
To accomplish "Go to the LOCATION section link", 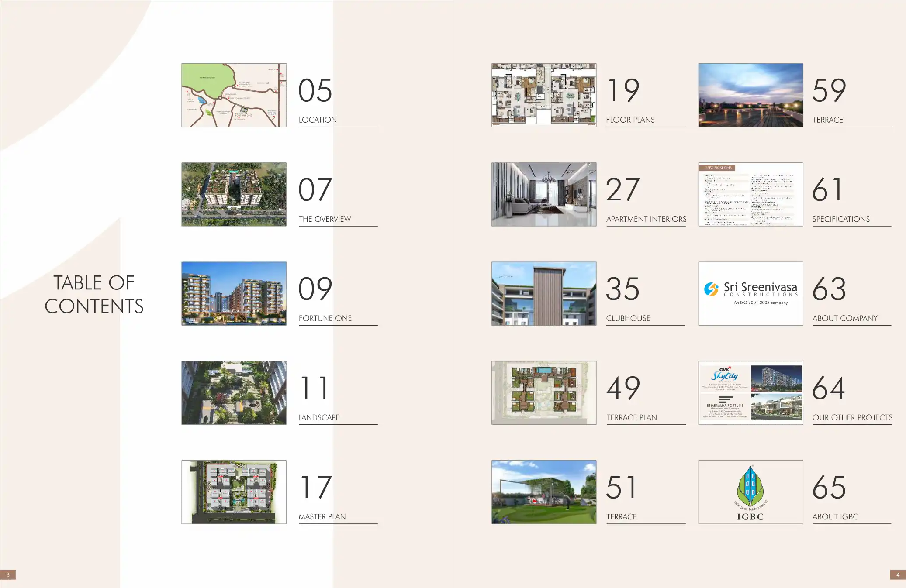I will [318, 120].
